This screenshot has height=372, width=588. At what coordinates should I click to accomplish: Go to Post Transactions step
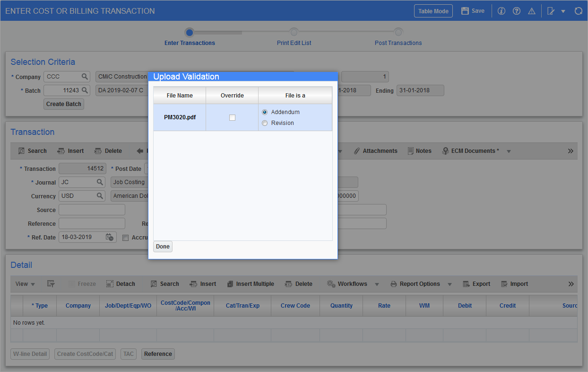398,32
